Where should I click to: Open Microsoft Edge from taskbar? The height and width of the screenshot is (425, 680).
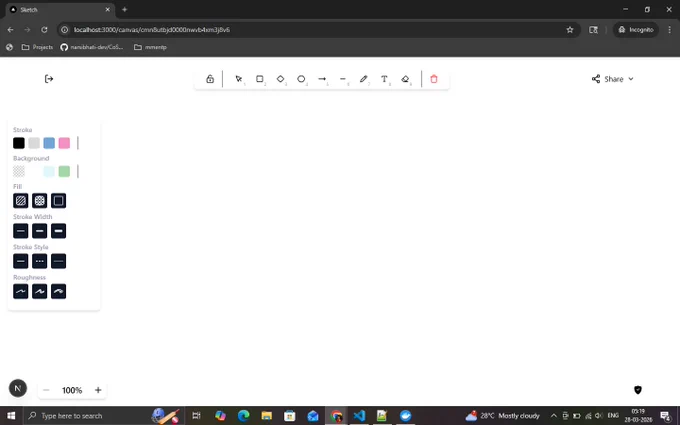tap(243, 415)
